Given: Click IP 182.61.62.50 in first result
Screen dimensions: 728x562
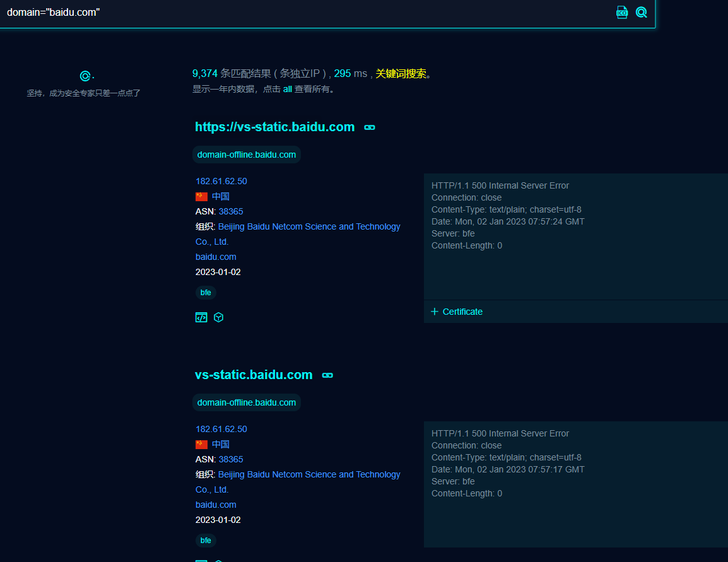Looking at the screenshot, I should (221, 181).
